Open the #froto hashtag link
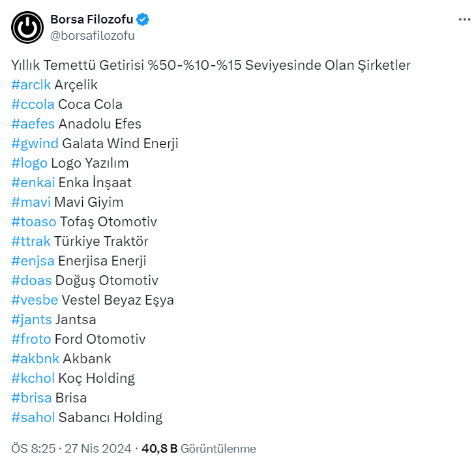 click(x=31, y=339)
